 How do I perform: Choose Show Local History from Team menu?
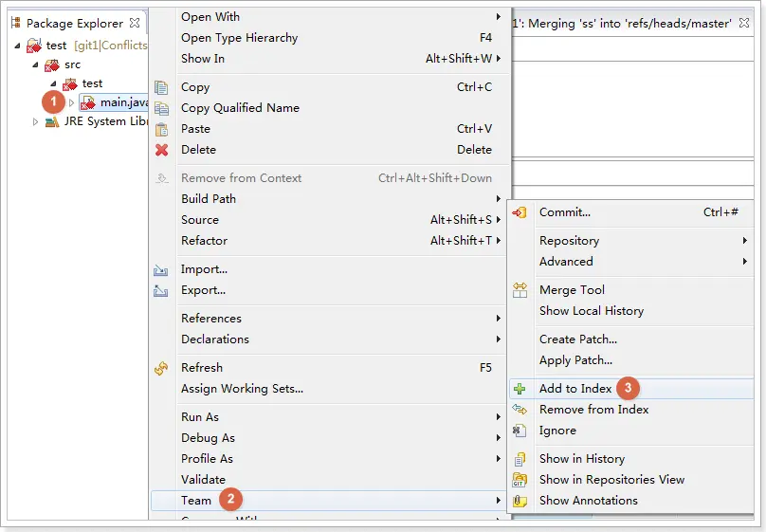[592, 311]
